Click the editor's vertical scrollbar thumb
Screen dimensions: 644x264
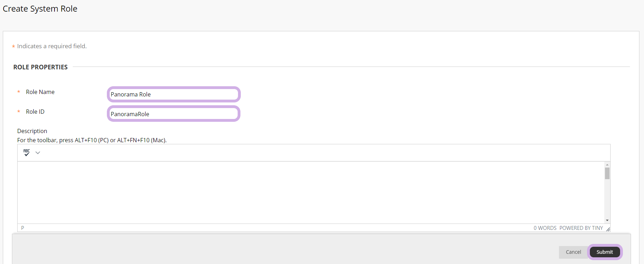[607, 174]
